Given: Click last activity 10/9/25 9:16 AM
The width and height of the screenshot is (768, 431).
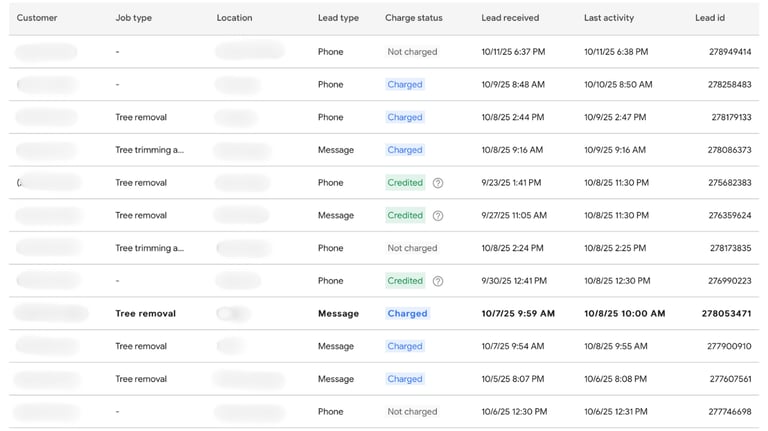Looking at the screenshot, I should click(x=615, y=150).
